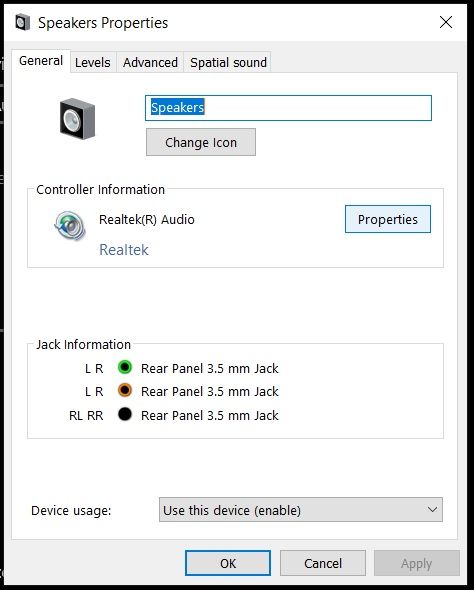Close the Speakers Properties dialog
This screenshot has width=474, height=590.
coord(446,22)
